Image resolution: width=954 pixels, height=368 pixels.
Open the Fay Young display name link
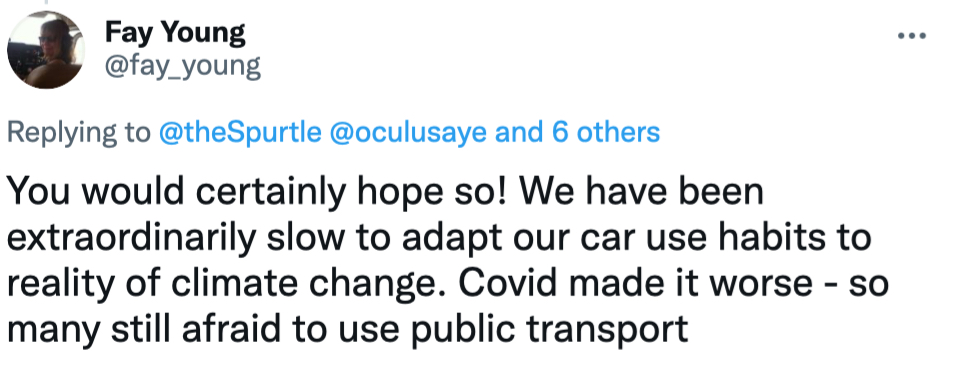coord(175,32)
